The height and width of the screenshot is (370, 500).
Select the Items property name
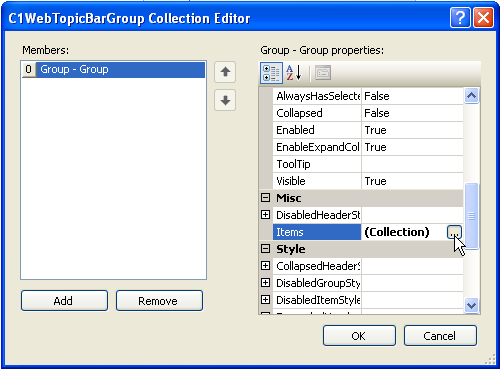(317, 232)
